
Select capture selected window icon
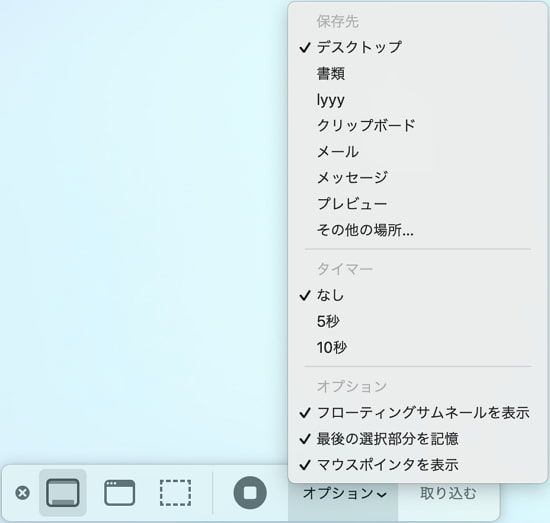click(120, 493)
